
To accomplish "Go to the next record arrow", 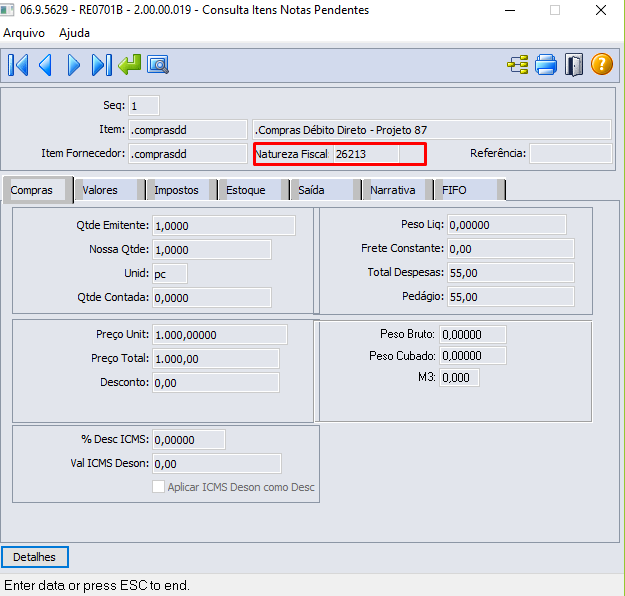I will [x=74, y=65].
